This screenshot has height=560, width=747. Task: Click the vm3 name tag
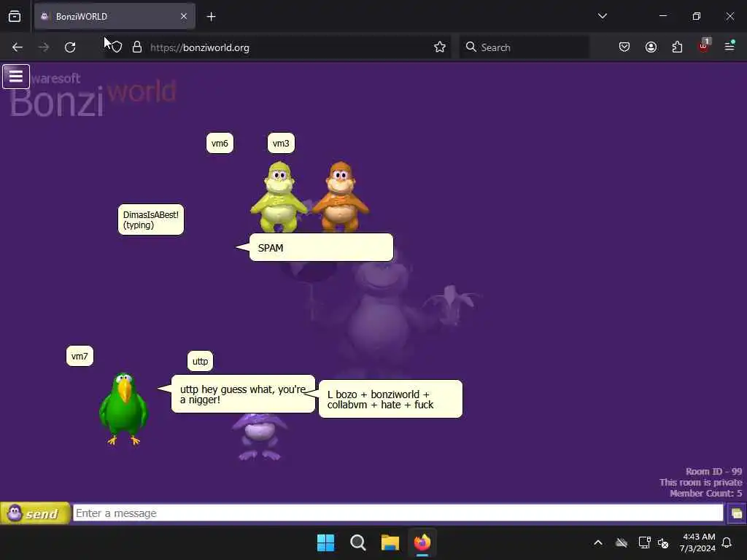pyautogui.click(x=281, y=144)
